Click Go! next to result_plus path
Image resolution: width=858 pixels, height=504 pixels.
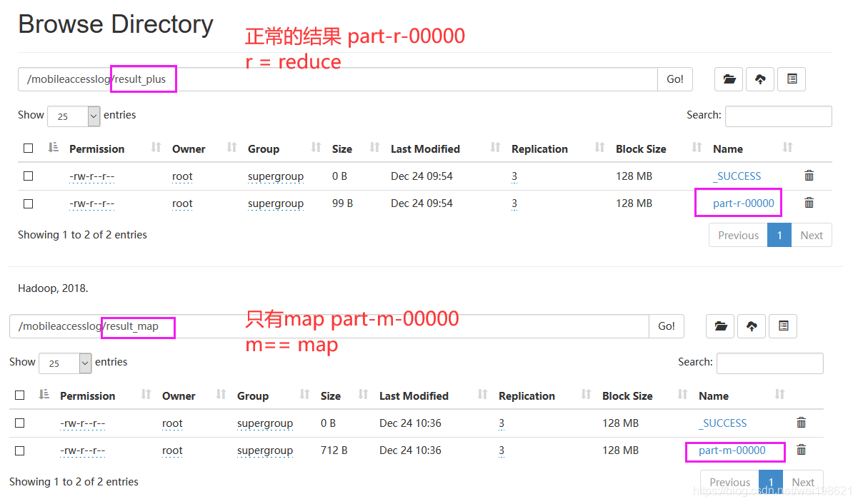pyautogui.click(x=675, y=79)
